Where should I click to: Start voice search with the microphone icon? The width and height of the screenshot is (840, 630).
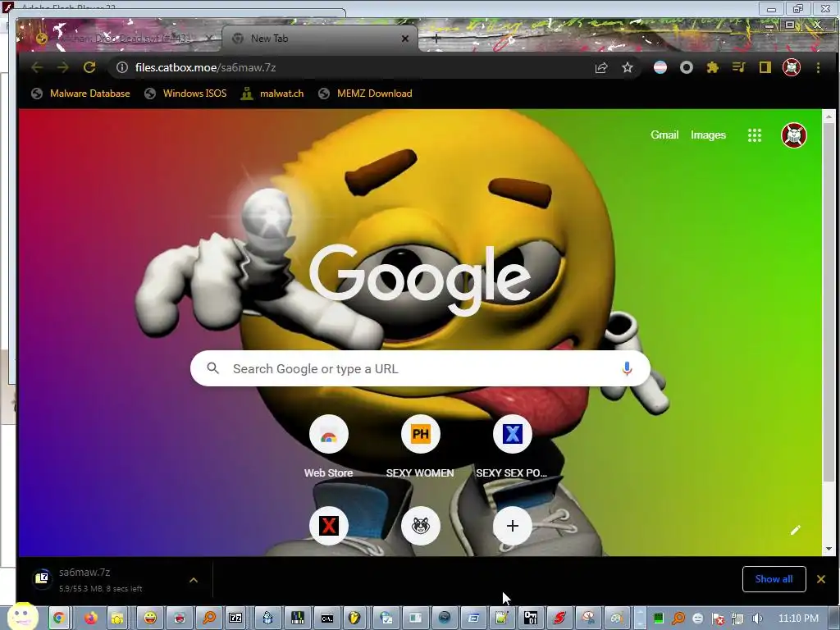[627, 368]
